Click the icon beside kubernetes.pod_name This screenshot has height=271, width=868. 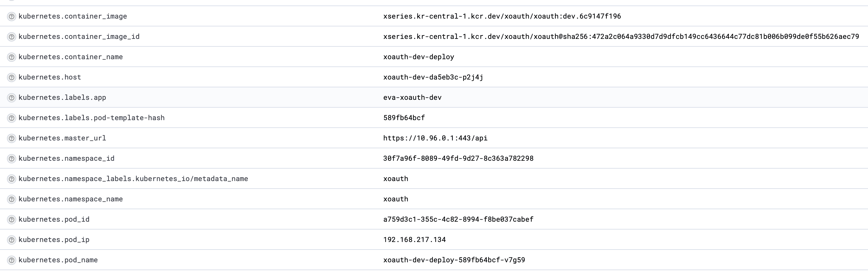point(12,260)
